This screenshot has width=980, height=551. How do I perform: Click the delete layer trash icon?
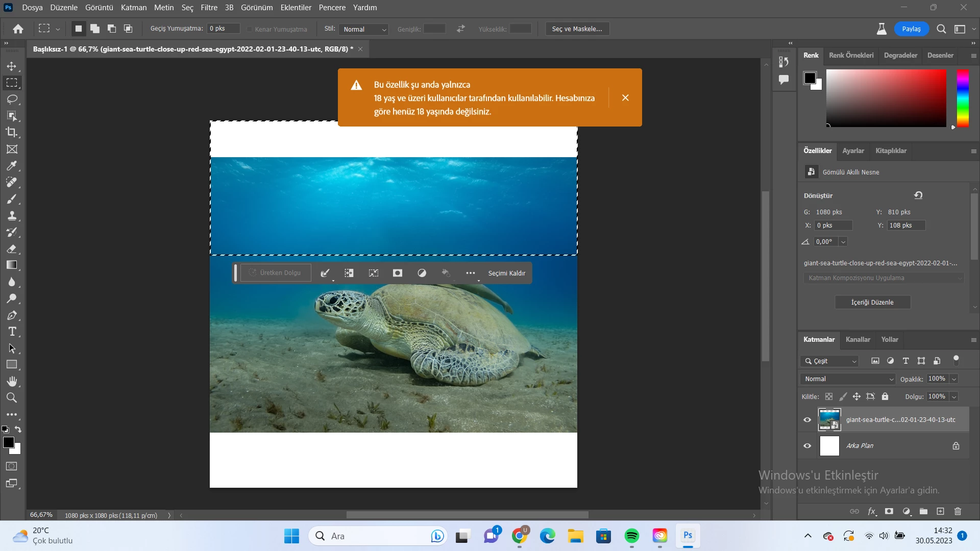point(958,511)
